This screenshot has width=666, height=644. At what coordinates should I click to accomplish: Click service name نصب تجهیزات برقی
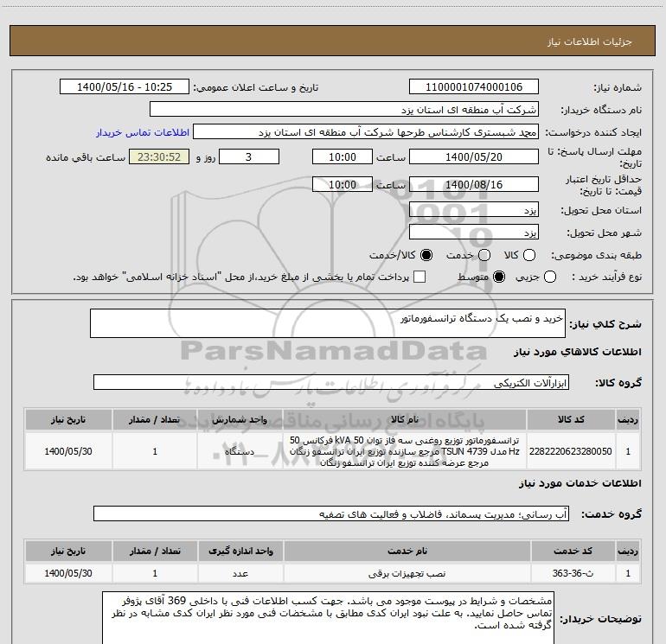(407, 573)
